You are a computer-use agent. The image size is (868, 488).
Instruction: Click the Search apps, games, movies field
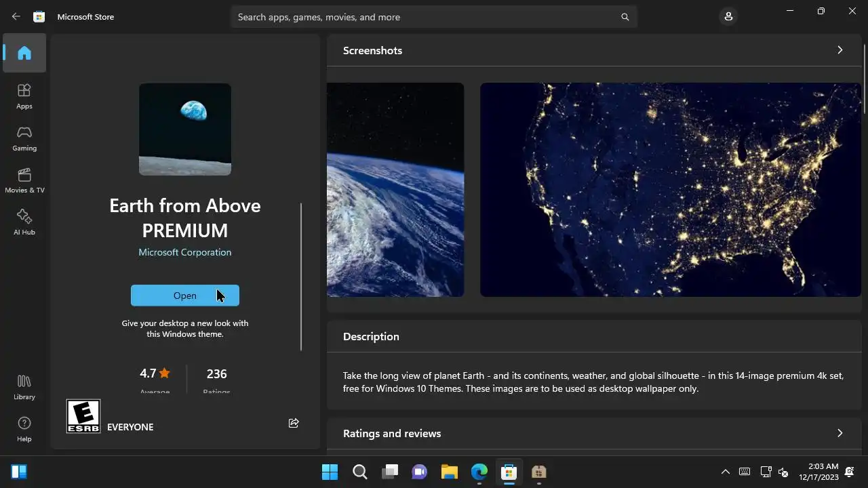[x=434, y=17]
